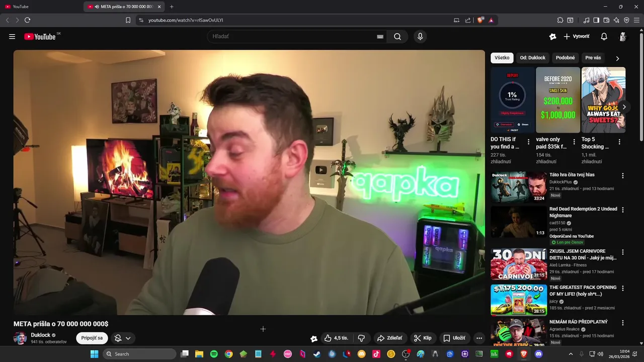
Task: Open options for 'THE GREATEST PACK OPENING' video
Action: click(x=623, y=289)
